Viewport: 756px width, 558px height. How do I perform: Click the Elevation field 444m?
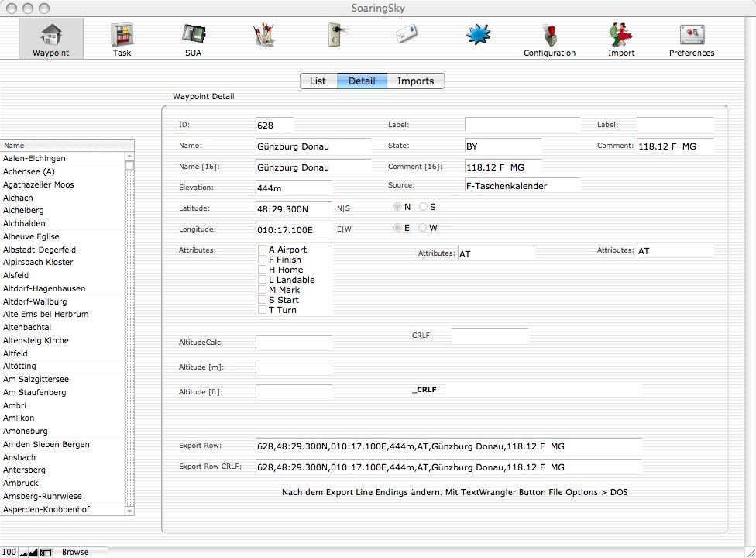pos(294,188)
